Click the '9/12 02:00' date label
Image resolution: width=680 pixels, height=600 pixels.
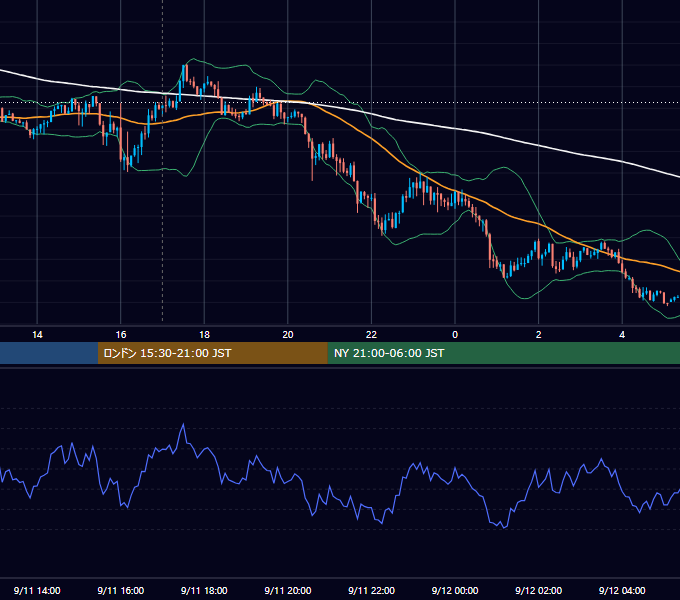click(x=539, y=590)
